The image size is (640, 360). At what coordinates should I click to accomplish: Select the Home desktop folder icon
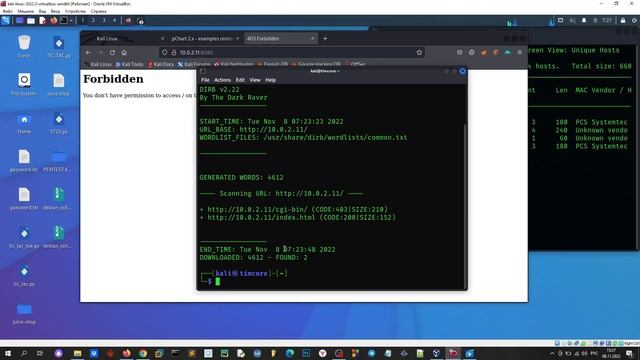(x=24, y=122)
